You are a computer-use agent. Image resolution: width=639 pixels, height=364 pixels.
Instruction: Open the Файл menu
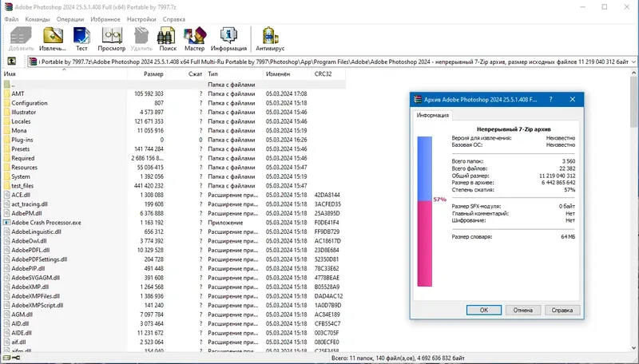point(11,19)
